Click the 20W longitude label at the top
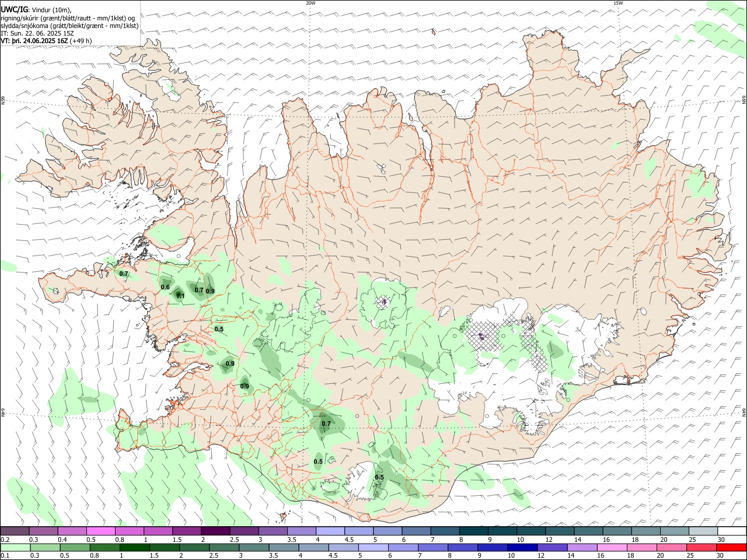 click(310, 3)
